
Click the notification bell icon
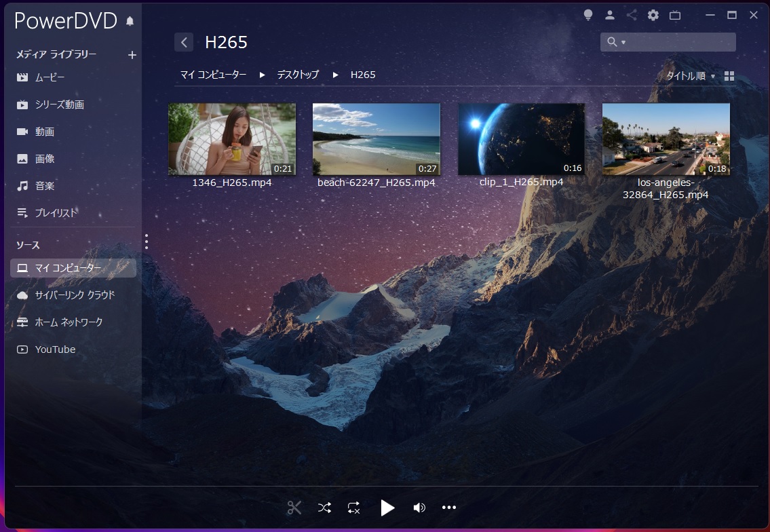(130, 21)
